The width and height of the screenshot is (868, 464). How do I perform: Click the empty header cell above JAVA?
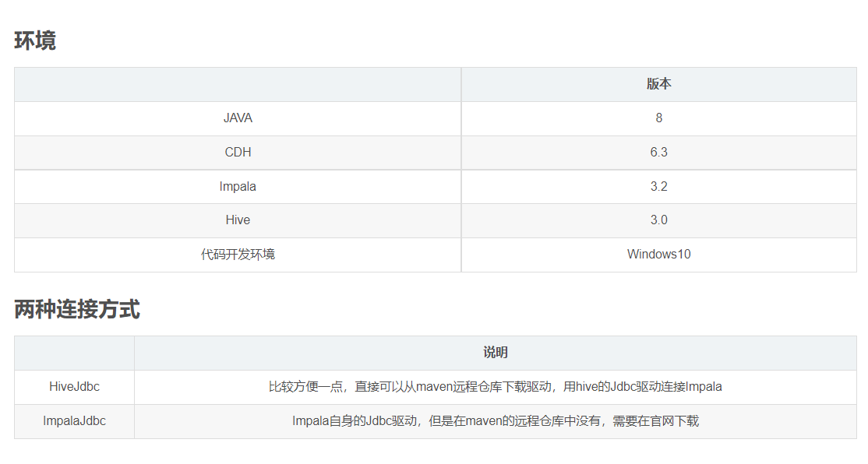(x=237, y=84)
